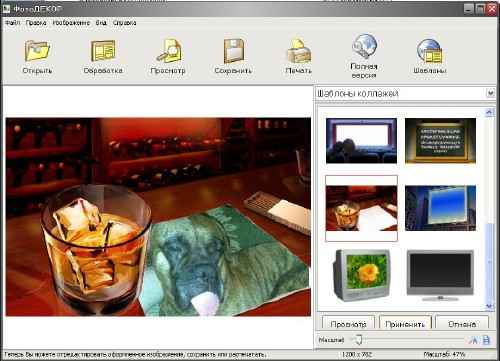Screen dimensions: 500x361
Task: Open the Просмотр preview toolbar icon
Action: [168, 56]
